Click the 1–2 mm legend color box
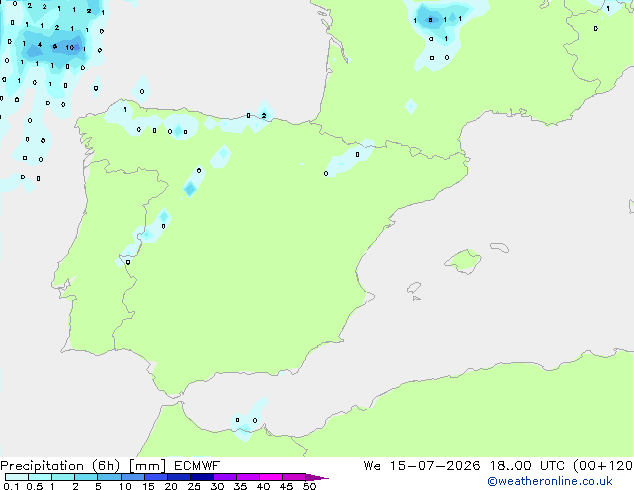634x490 pixels. (63, 477)
